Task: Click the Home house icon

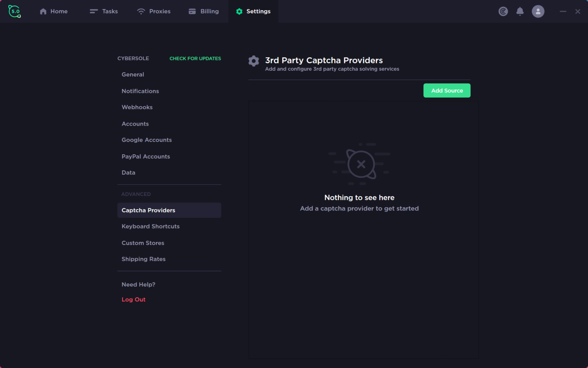Action: 43,11
